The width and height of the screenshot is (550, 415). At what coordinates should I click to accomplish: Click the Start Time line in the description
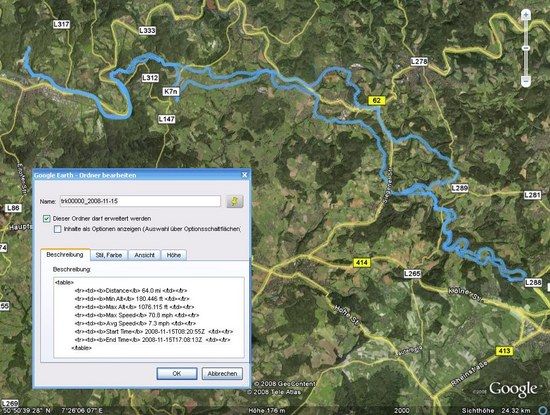154,332
